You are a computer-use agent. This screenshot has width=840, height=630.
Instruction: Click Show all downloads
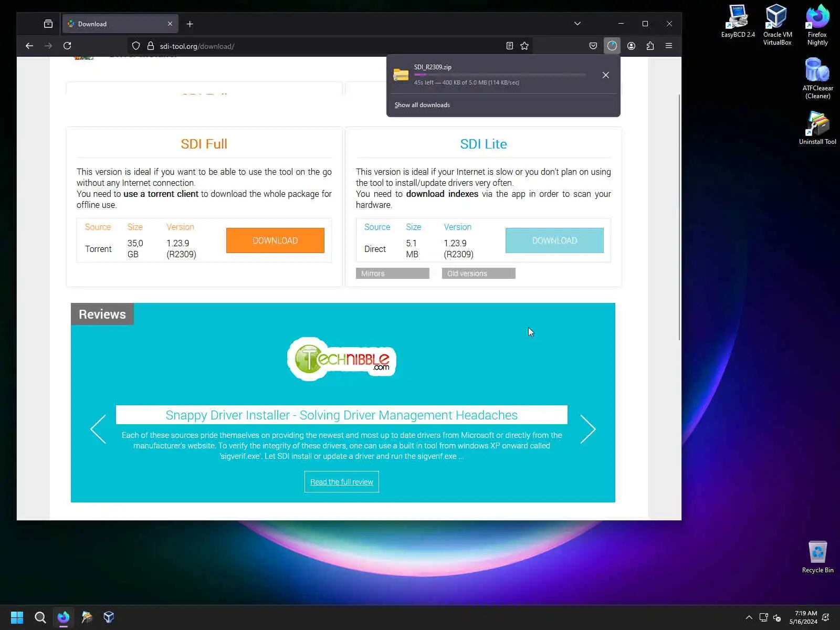tap(422, 105)
